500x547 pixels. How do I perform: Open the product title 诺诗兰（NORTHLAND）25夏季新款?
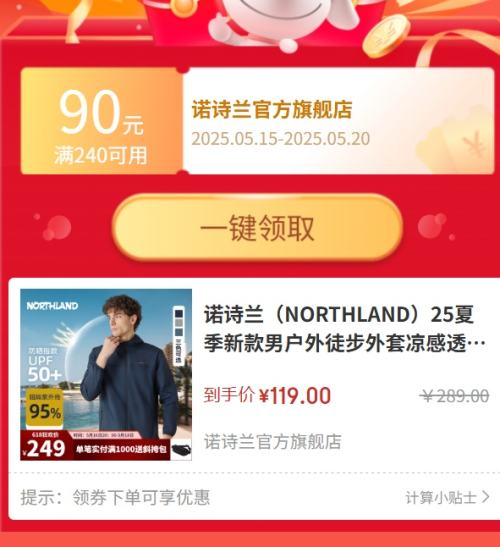coord(345,329)
